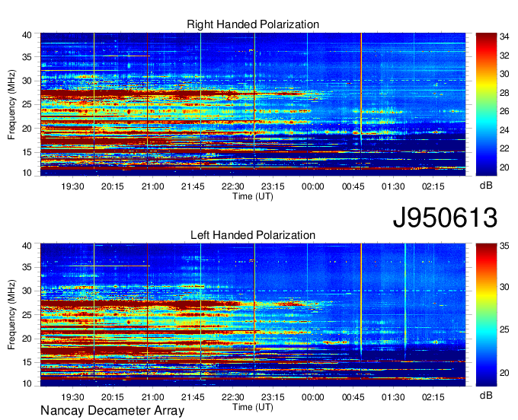Click the 20 MHz tick of the Left Handed plot
The height and width of the screenshot is (420, 518).
27,339
